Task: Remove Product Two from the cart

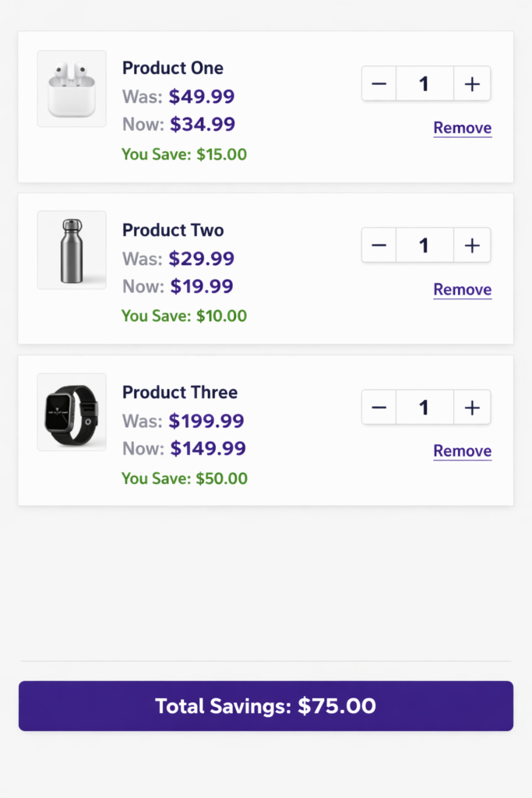Action: coord(462,289)
